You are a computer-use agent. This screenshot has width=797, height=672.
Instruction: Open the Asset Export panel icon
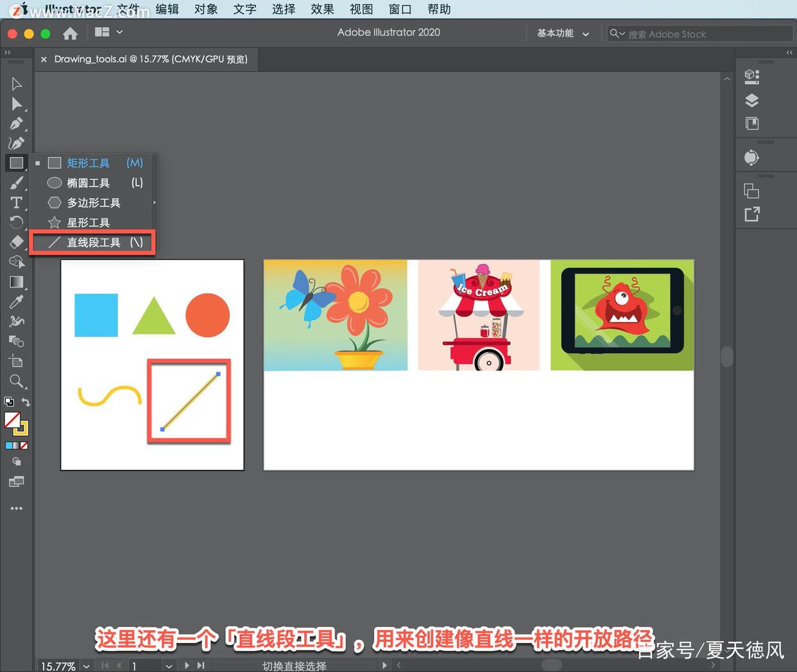[752, 214]
